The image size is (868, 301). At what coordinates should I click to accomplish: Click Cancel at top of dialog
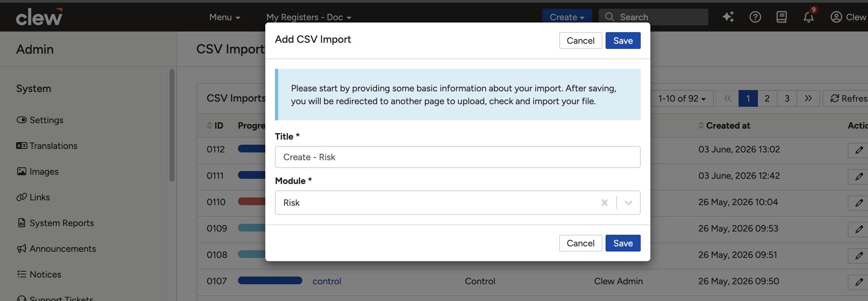580,41
